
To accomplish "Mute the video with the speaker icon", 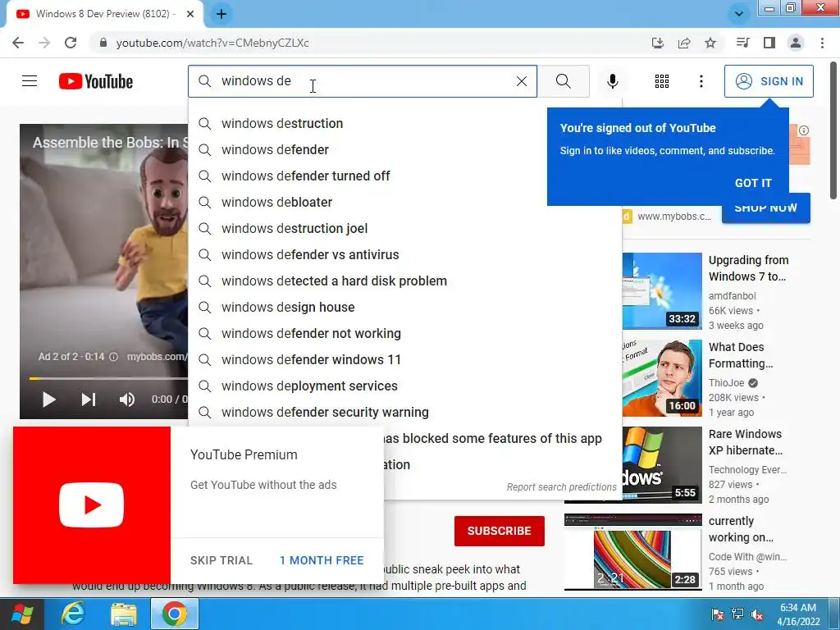I will [x=127, y=399].
